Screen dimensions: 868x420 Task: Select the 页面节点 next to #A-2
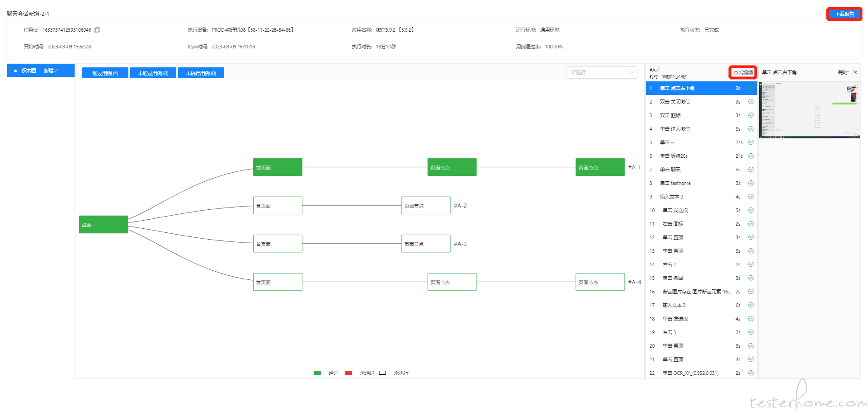tap(426, 205)
